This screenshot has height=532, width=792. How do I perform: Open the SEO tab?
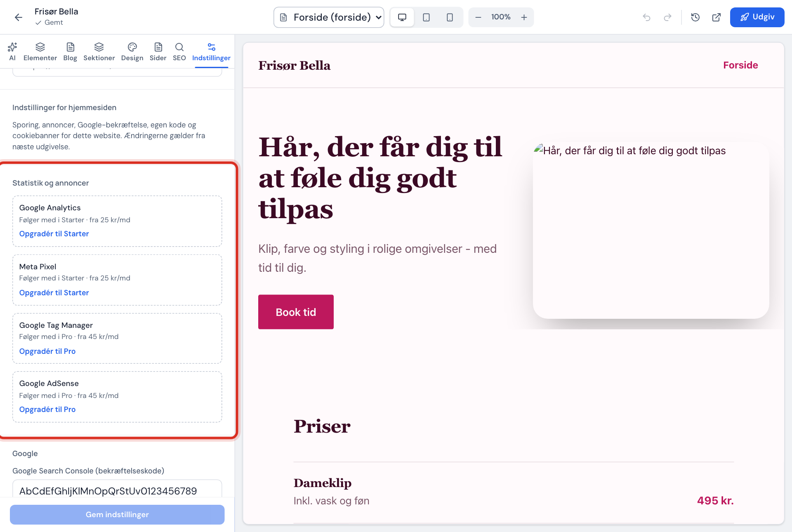click(179, 52)
